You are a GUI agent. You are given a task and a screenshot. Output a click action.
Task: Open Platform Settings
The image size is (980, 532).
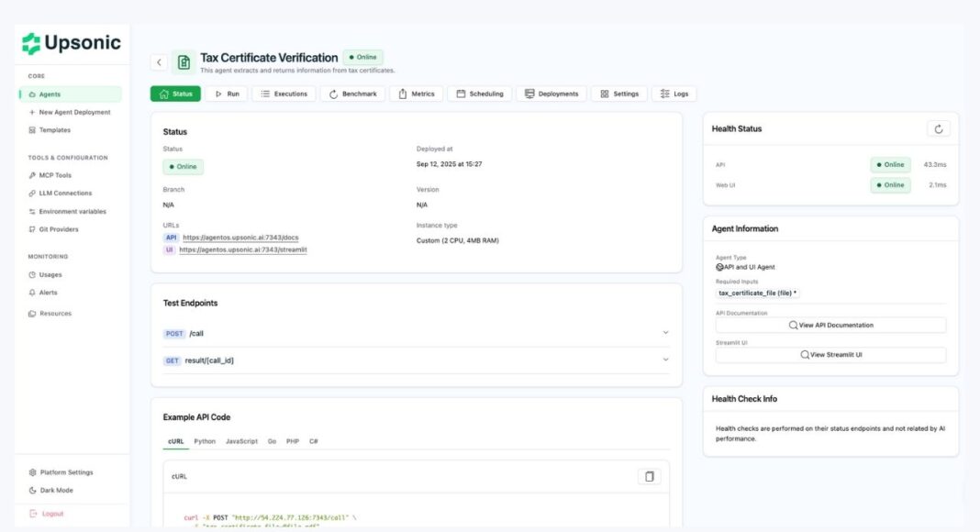click(x=66, y=472)
